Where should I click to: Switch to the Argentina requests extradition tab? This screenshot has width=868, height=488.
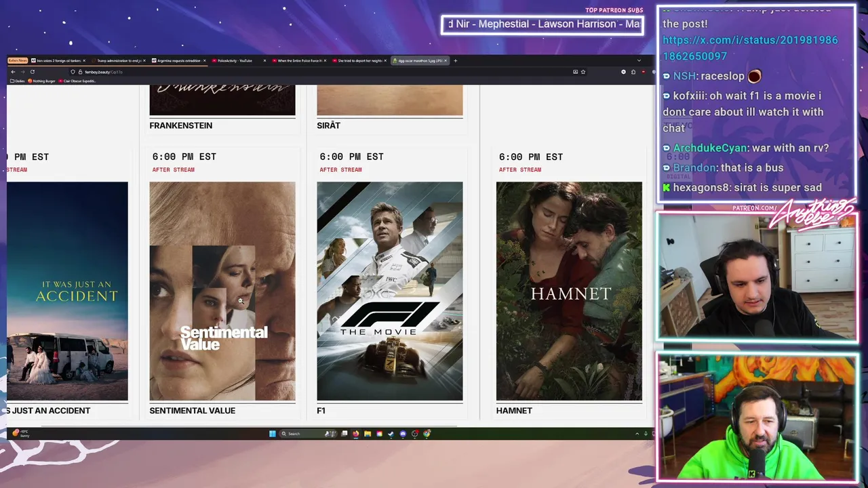tap(177, 60)
